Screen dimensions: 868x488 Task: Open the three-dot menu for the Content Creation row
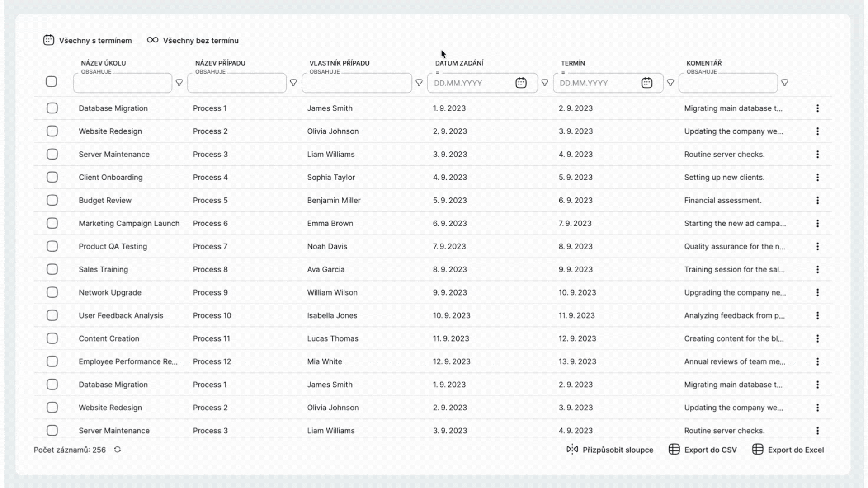[x=817, y=338]
